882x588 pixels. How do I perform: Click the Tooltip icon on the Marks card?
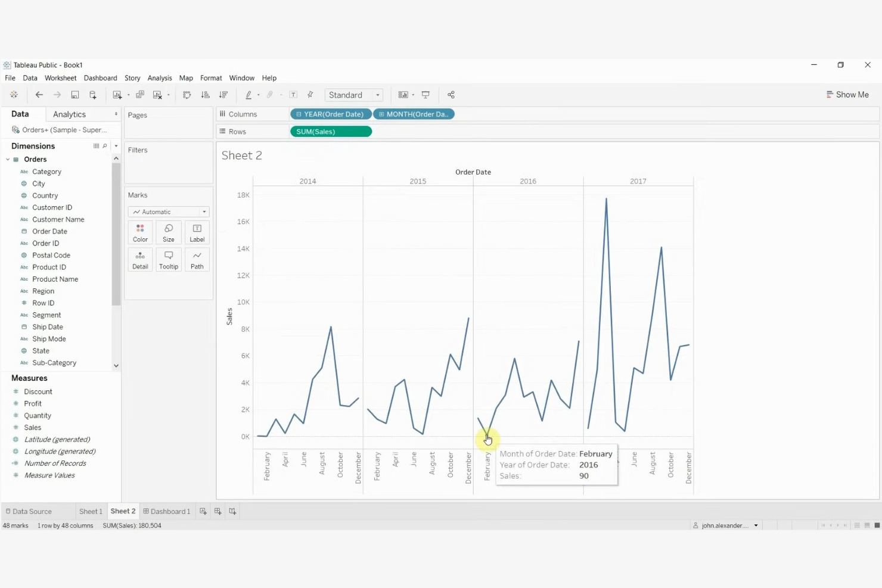click(x=168, y=259)
